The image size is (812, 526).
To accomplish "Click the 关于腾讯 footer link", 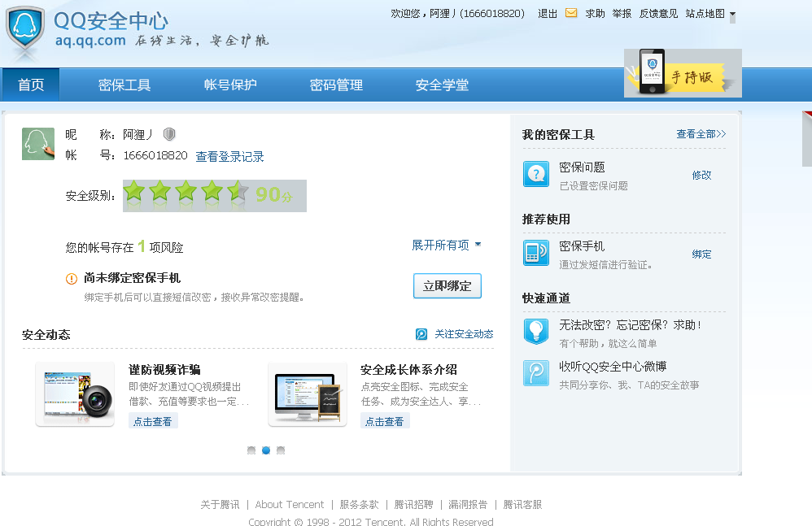I will 220,504.
